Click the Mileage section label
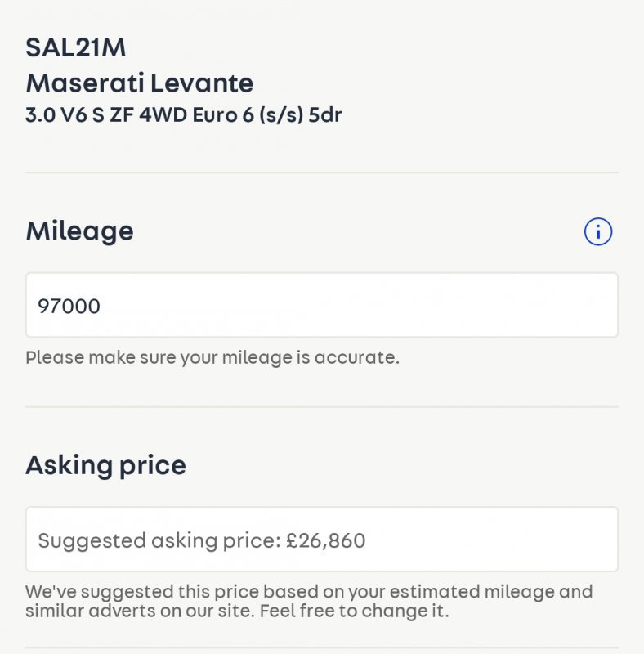The width and height of the screenshot is (644, 654). [x=79, y=231]
